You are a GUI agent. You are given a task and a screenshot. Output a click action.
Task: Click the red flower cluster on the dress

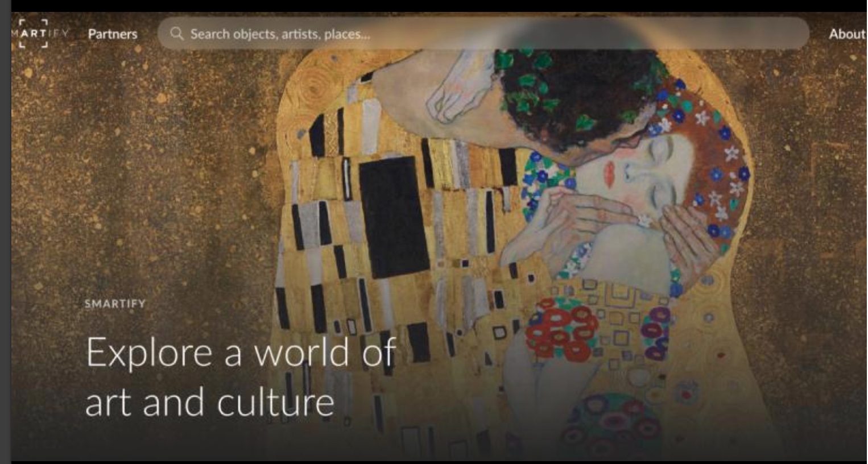click(560, 332)
